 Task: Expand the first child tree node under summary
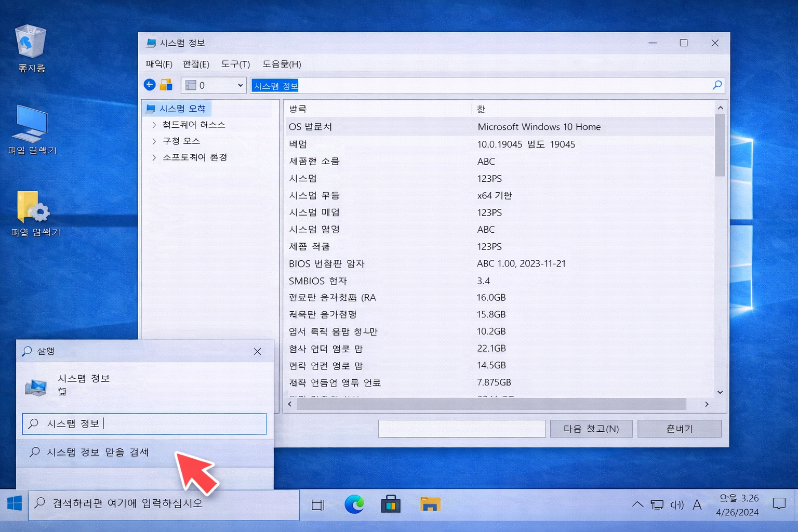(154, 125)
